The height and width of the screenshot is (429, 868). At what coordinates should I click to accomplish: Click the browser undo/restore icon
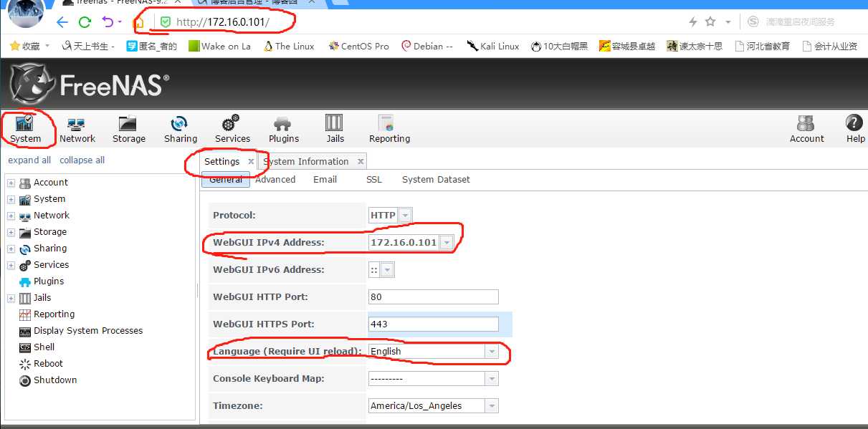pos(108,22)
